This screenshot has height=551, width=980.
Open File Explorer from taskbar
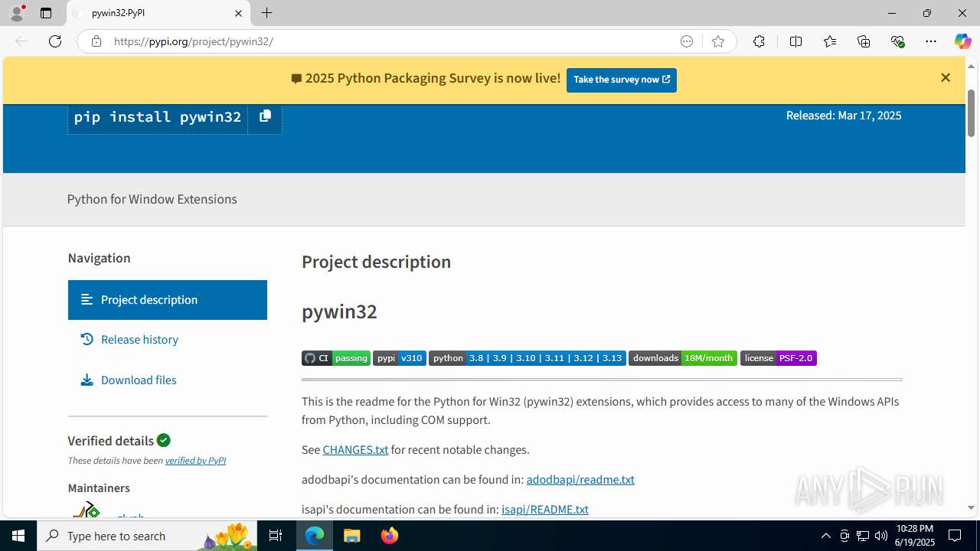(x=352, y=536)
